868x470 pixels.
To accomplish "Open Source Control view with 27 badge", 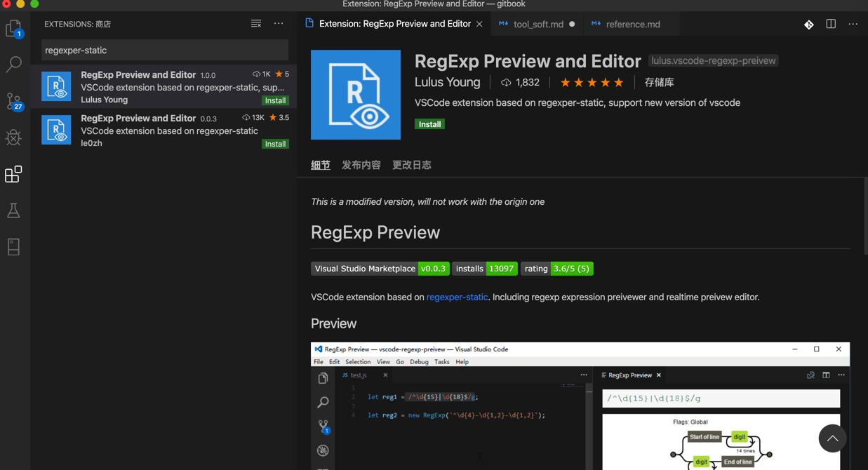I will pyautogui.click(x=14, y=102).
